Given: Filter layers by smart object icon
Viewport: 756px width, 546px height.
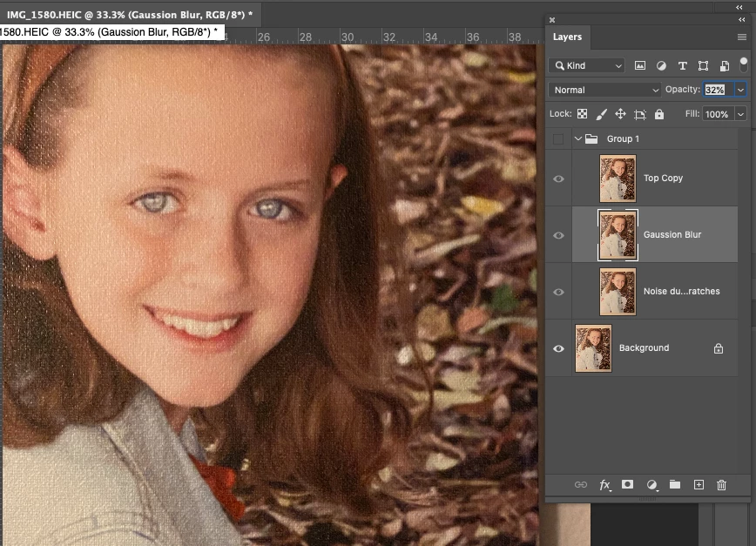Looking at the screenshot, I should 724,66.
